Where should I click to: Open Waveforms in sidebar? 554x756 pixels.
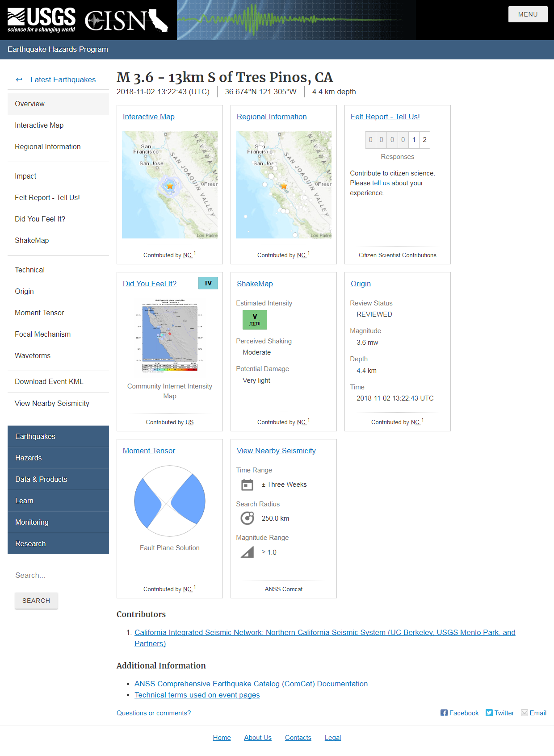[x=58, y=355]
